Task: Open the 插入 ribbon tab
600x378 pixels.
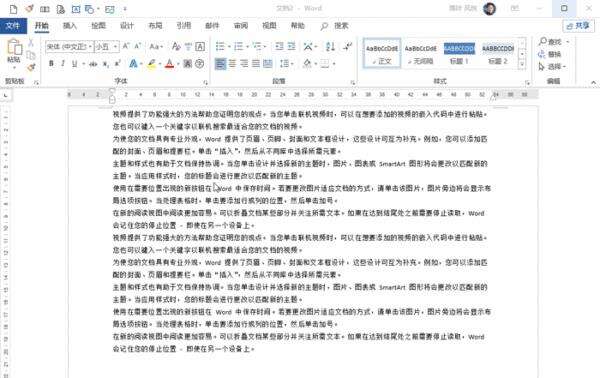Action: 70,26
